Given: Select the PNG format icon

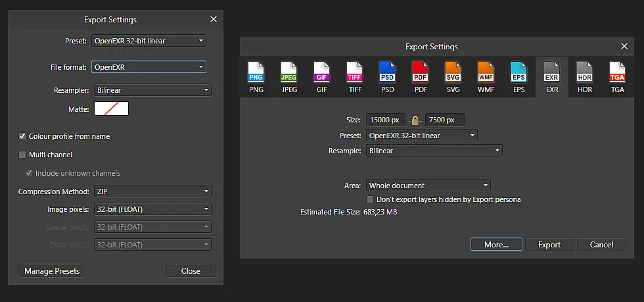Looking at the screenshot, I should tap(256, 72).
